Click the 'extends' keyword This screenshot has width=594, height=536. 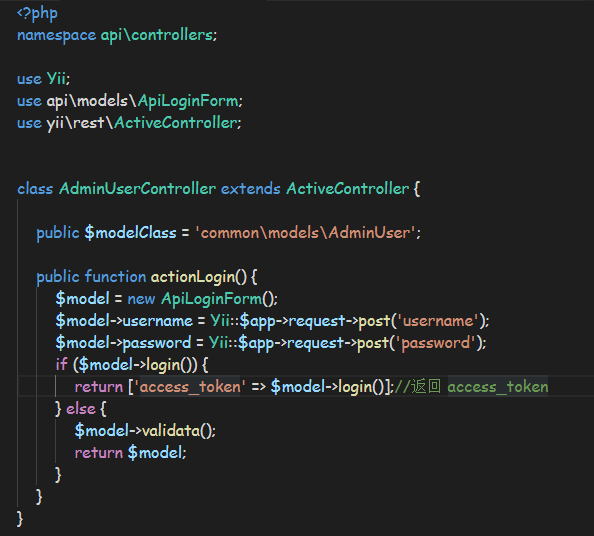(x=251, y=189)
